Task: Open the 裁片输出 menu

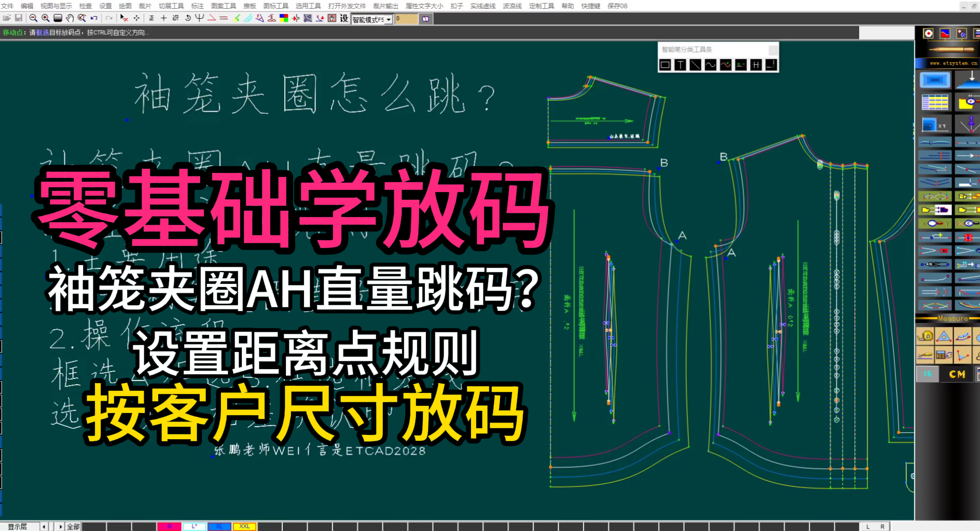Action: pyautogui.click(x=387, y=6)
